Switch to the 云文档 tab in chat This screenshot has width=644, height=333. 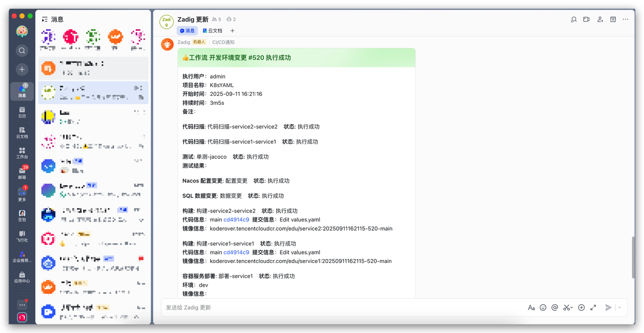click(x=212, y=31)
